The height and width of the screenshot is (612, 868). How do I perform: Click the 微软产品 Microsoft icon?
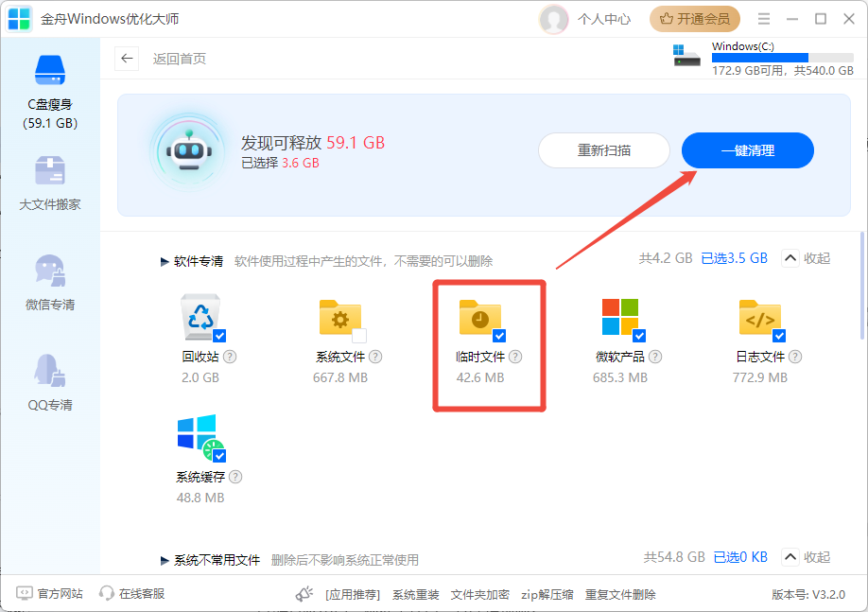point(620,317)
